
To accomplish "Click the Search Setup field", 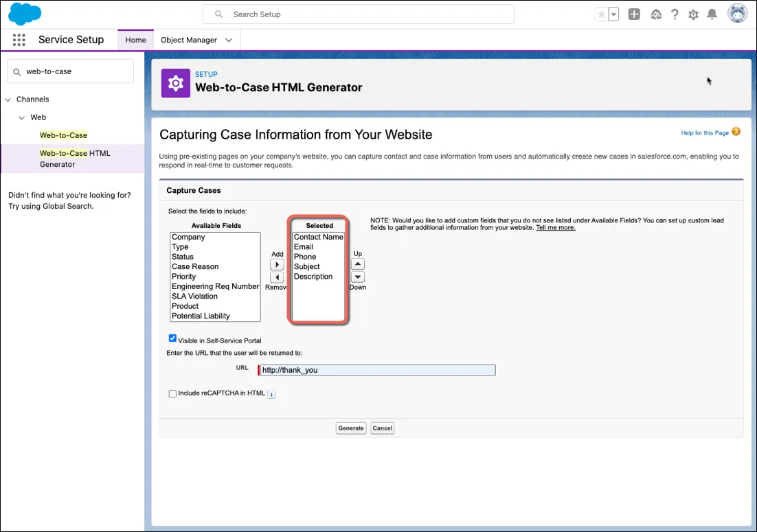I will (x=358, y=14).
